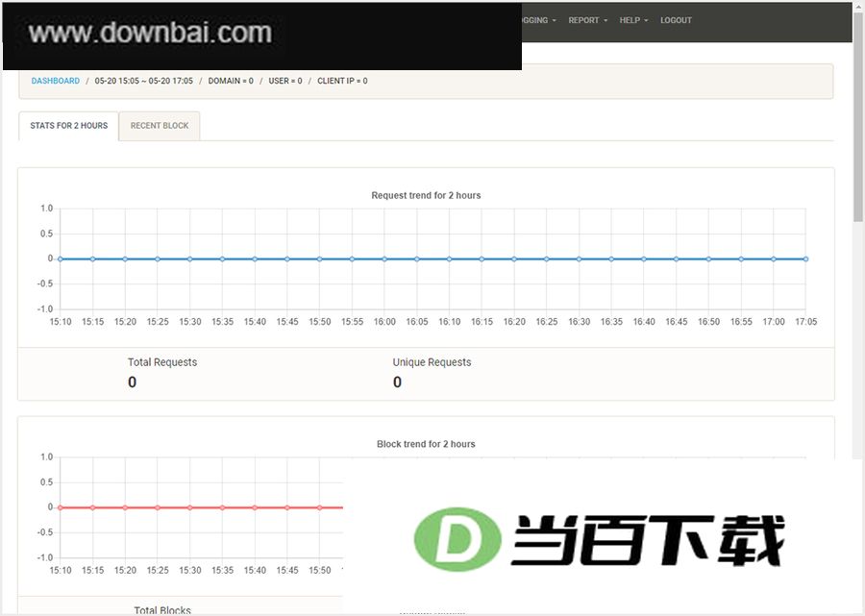Click request trend data point at 15:10

click(61, 259)
